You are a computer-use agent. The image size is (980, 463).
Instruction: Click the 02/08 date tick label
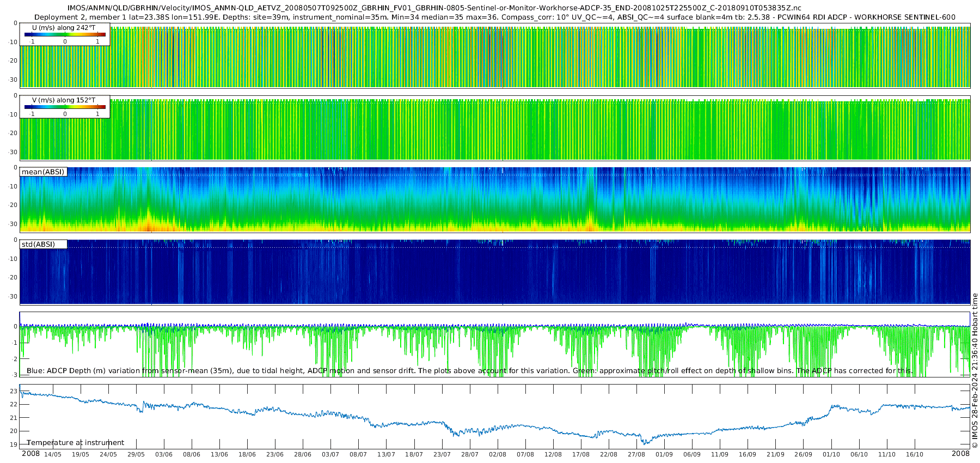tap(498, 455)
